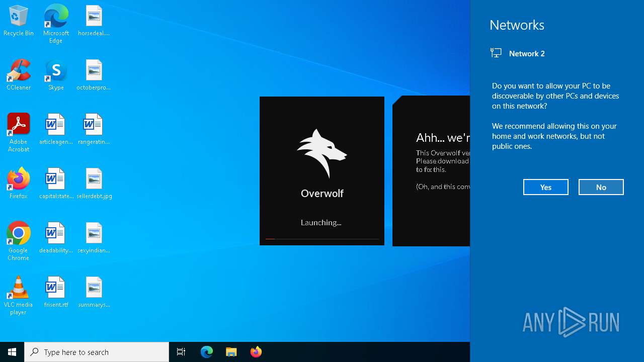Image resolution: width=644 pixels, height=362 pixels.
Task: Click in the taskbar search box
Action: [x=97, y=352]
